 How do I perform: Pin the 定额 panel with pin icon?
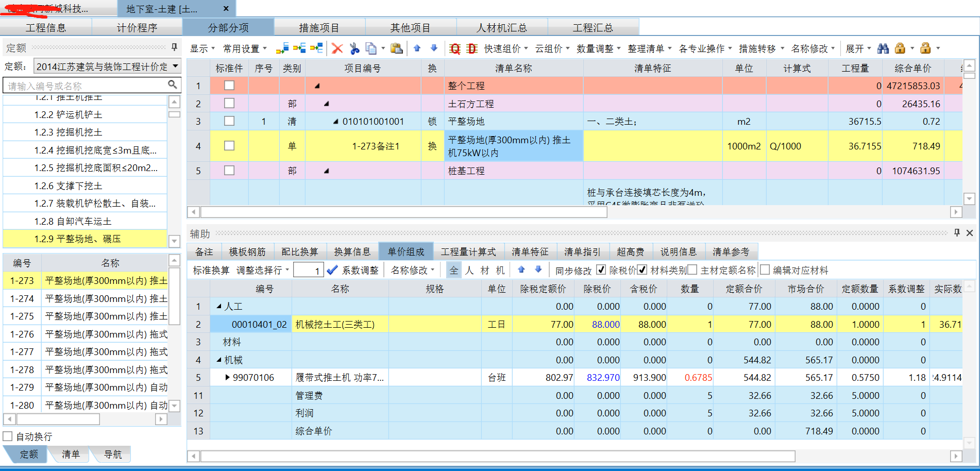tap(174, 47)
